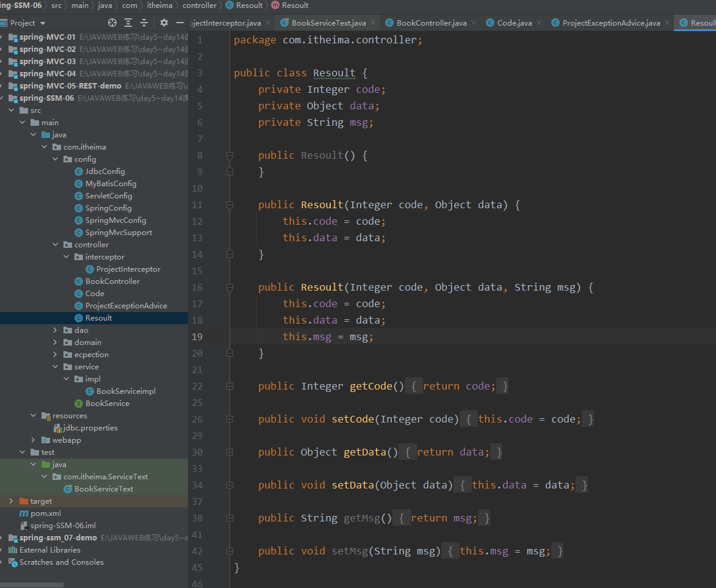Unfold the getCode() method in gutter

click(x=230, y=386)
